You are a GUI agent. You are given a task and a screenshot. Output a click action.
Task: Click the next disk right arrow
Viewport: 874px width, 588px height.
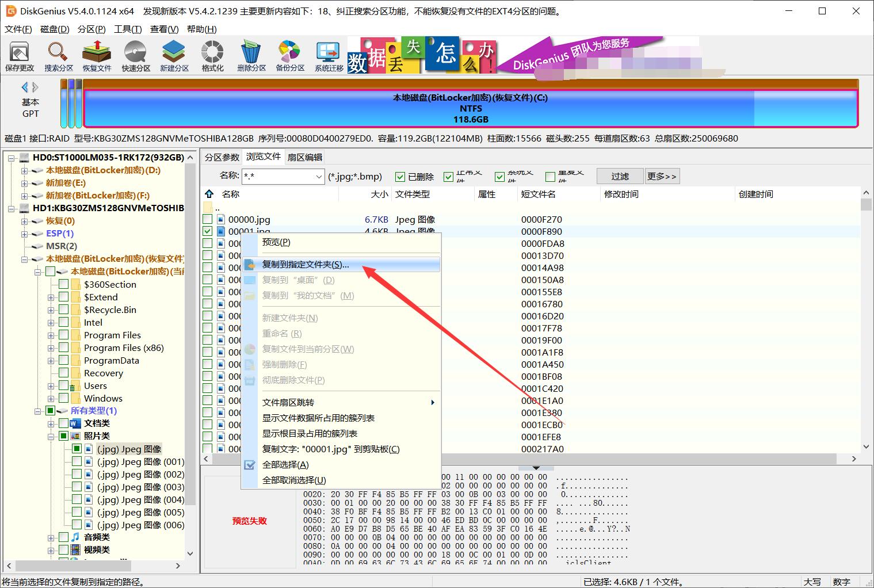(35, 87)
